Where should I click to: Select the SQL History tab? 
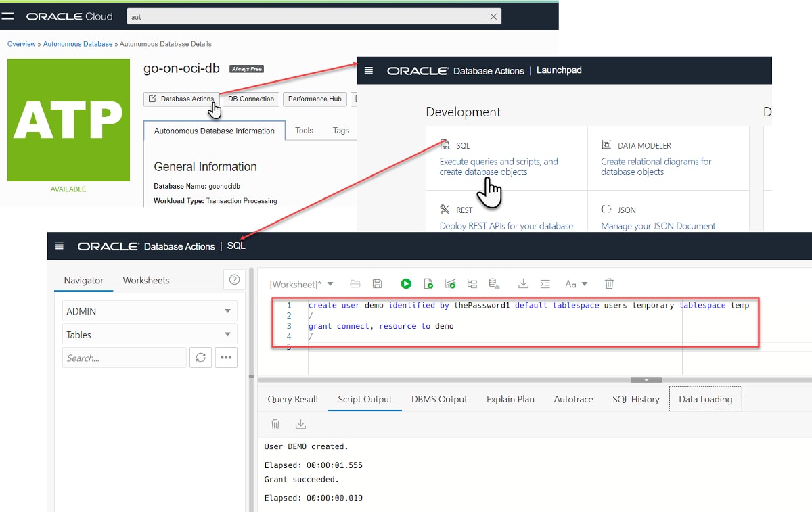635,399
